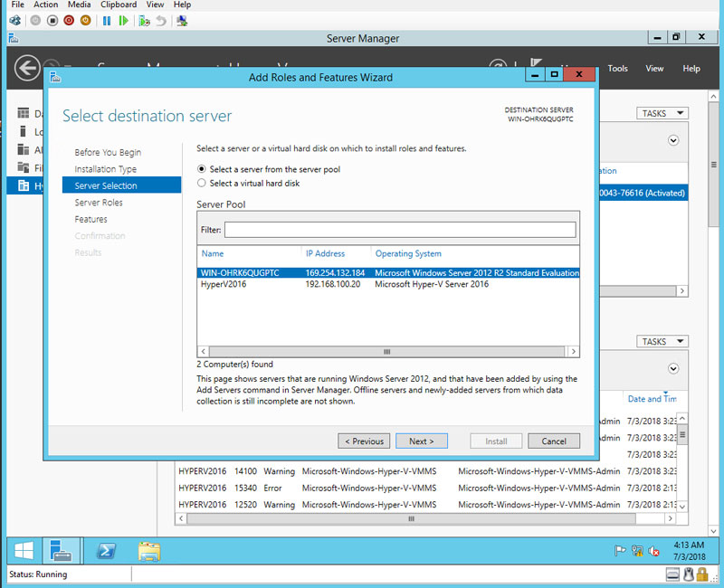Click the Previous button
This screenshot has height=588, width=724.
pyautogui.click(x=364, y=441)
